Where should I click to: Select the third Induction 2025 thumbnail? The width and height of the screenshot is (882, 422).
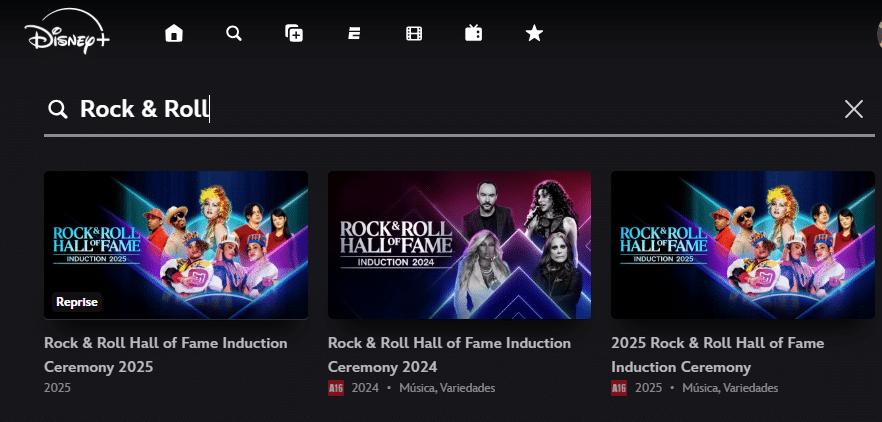click(742, 244)
